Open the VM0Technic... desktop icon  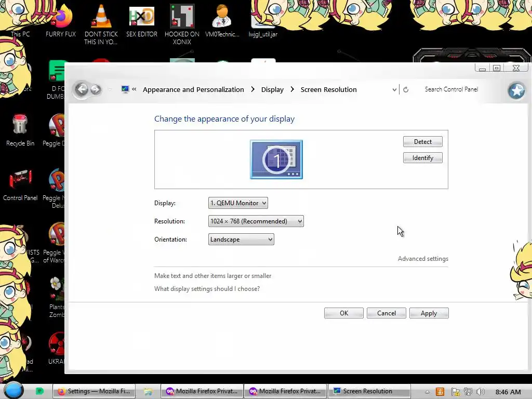tap(222, 20)
